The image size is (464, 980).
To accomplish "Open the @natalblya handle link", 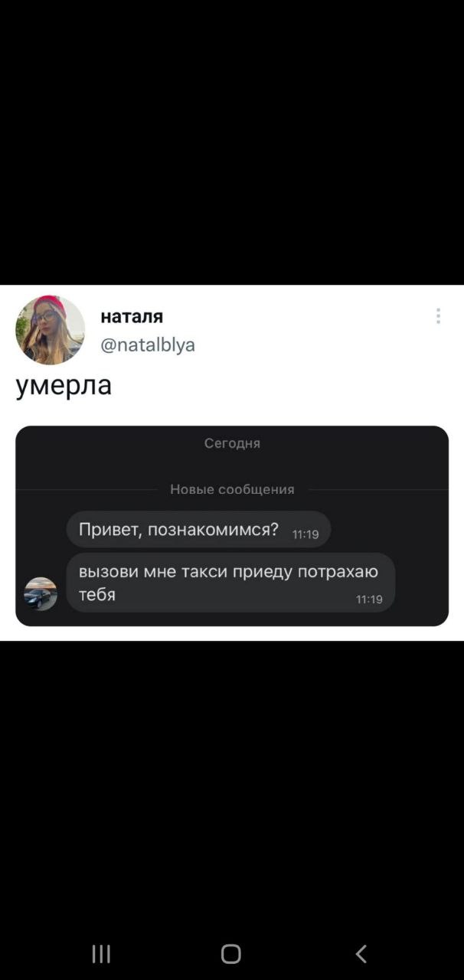I will pos(148,345).
